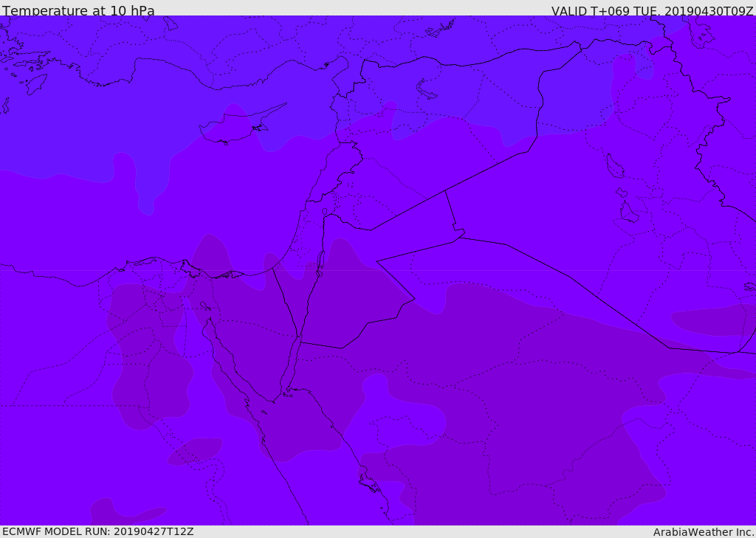Click the 'VALID T+069 TUE. 20190430T09Z' timestamp
Screen dimensions: 756x538
pyautogui.click(x=653, y=10)
